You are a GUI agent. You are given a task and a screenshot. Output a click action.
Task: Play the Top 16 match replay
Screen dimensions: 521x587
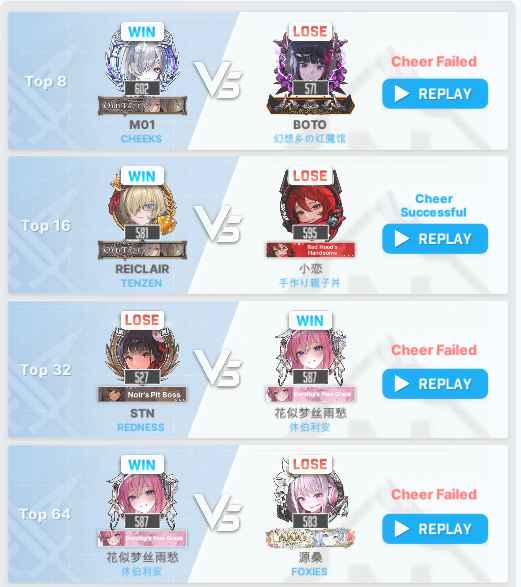click(435, 239)
